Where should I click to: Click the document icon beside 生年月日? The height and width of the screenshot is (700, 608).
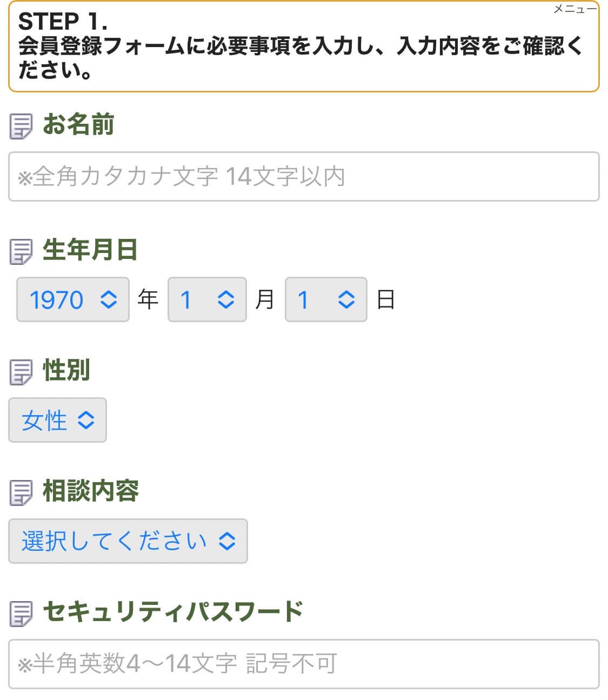[21, 252]
